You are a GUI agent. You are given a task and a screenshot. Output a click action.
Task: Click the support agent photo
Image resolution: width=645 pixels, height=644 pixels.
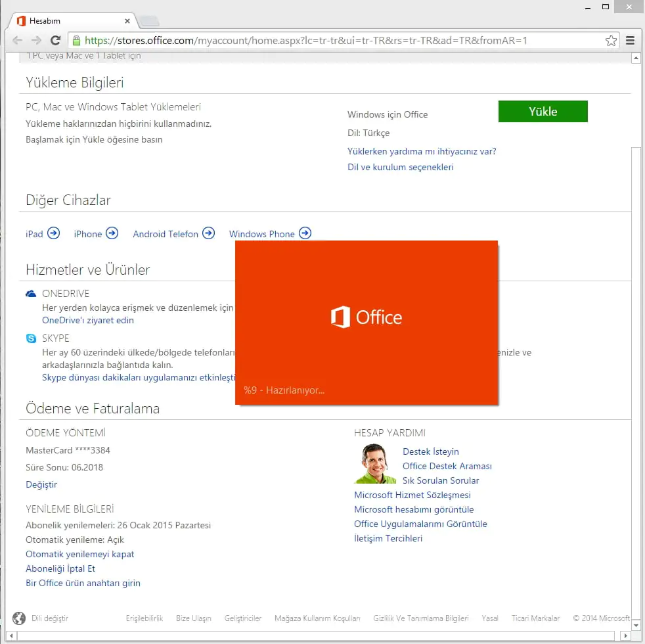(375, 463)
